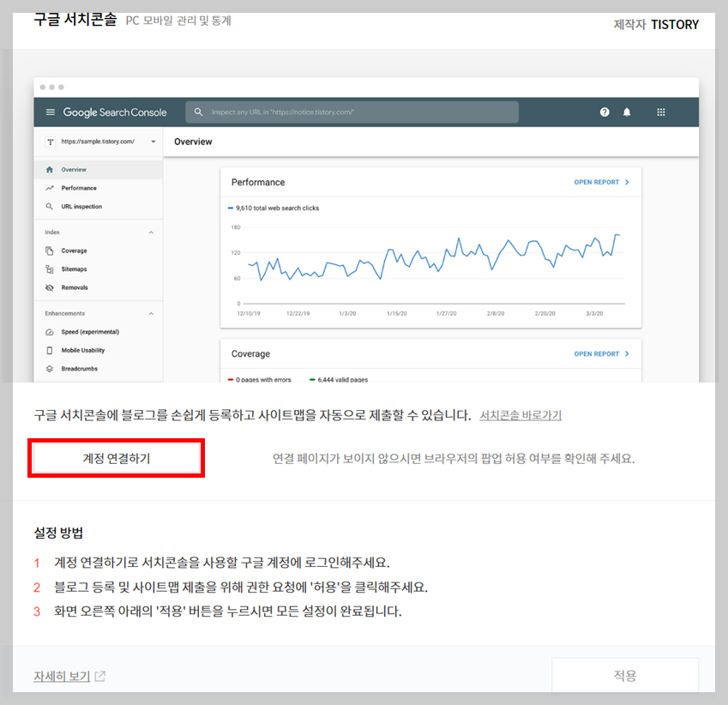Select Sitemaps in the sidebar
The width and height of the screenshot is (728, 705).
pyautogui.click(x=75, y=269)
